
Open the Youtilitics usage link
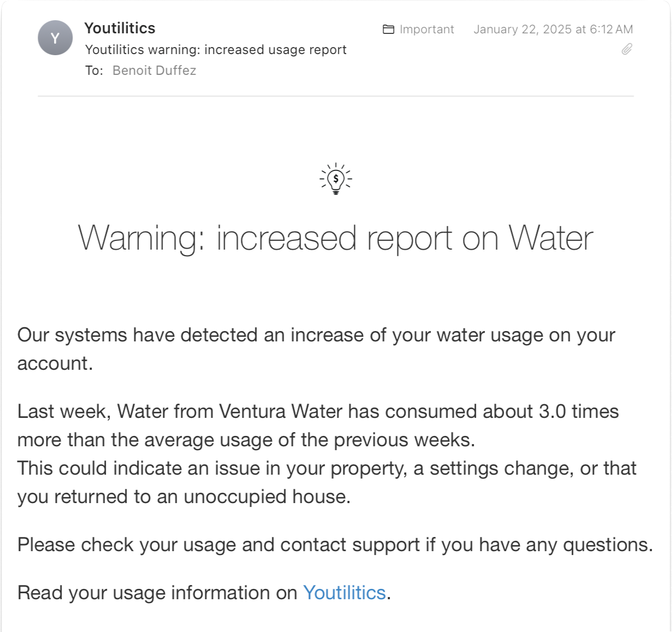[x=345, y=592]
